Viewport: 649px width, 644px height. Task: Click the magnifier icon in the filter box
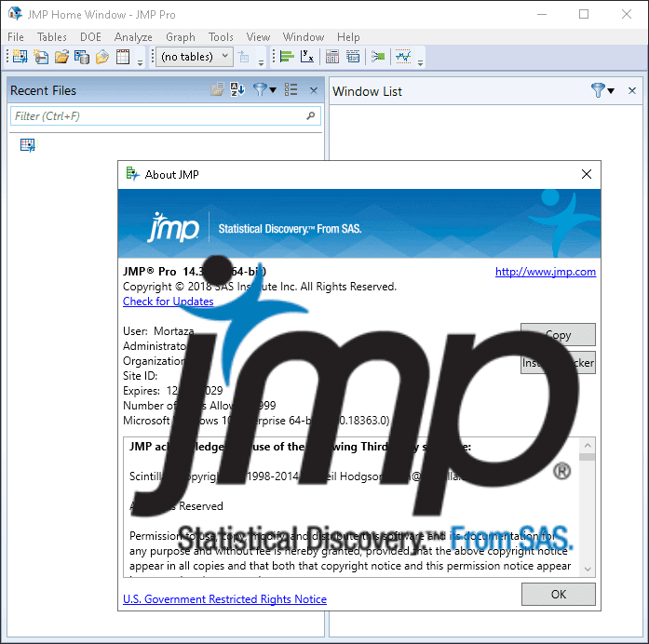311,115
